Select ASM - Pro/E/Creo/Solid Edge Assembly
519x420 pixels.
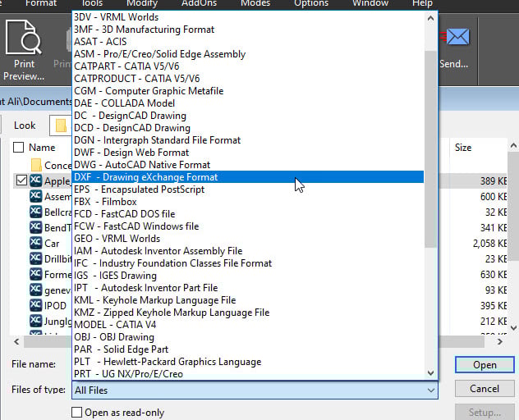pos(248,54)
